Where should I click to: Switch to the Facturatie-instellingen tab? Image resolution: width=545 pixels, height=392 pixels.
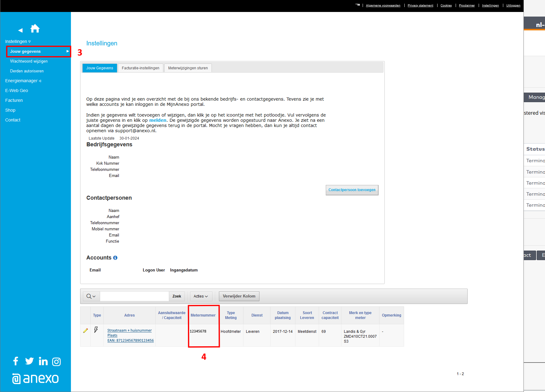[x=140, y=68]
